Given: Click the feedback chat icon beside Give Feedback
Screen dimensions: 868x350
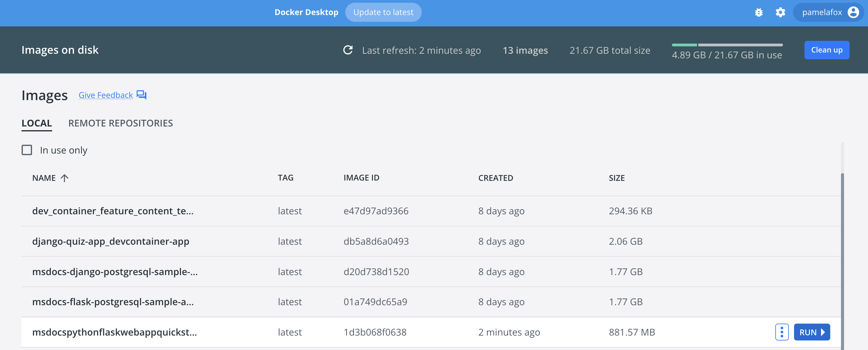Looking at the screenshot, I should pos(141,95).
